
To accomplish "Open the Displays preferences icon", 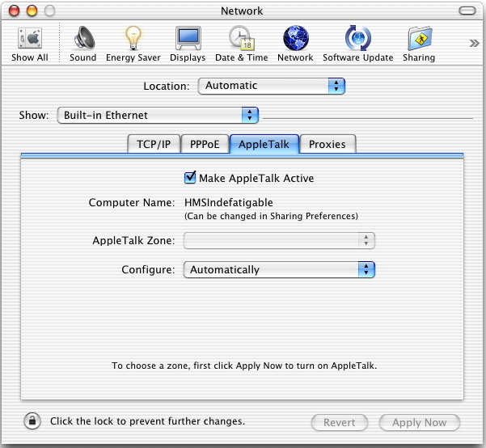I will point(188,39).
